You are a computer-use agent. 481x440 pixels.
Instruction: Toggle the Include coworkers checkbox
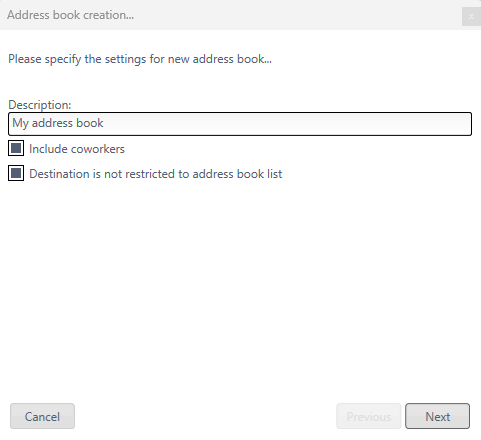pos(16,148)
